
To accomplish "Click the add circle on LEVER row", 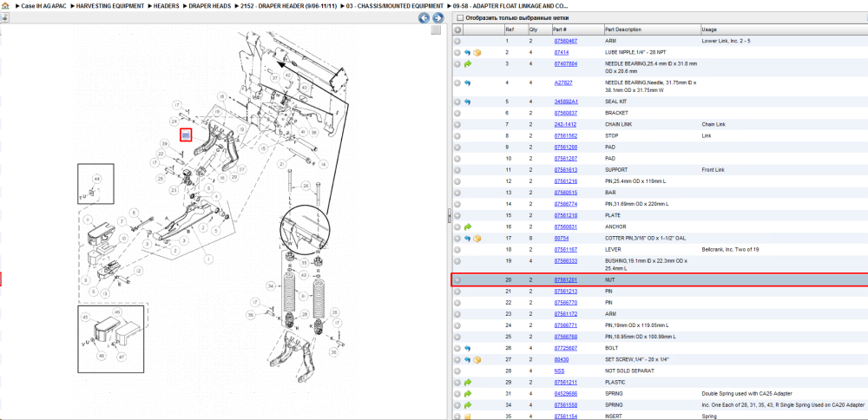I will coord(457,250).
